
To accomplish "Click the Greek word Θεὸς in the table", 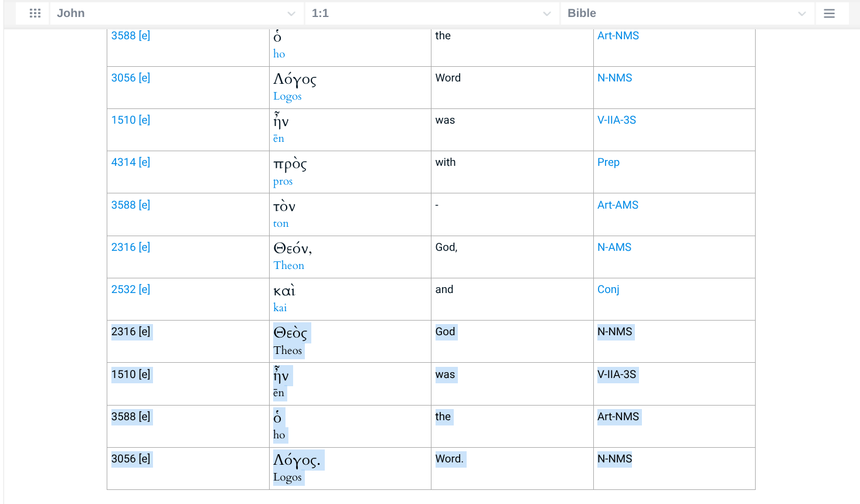I will pos(290,333).
